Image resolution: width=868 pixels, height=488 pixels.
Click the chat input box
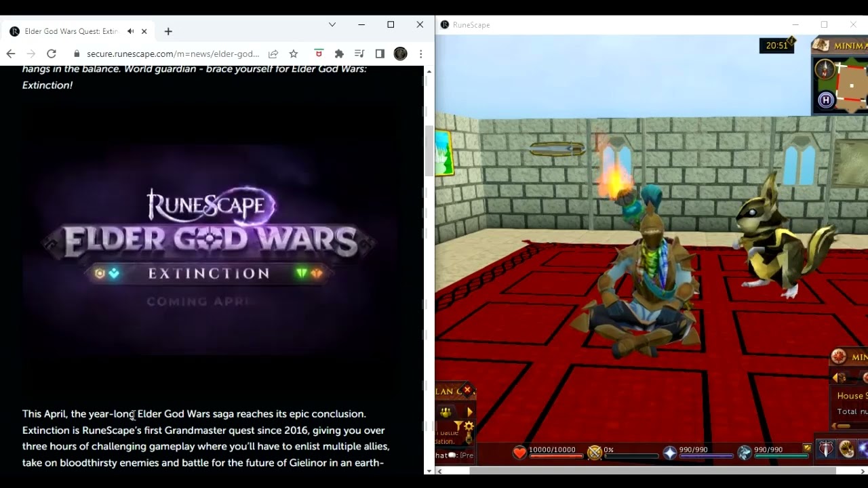point(455,455)
